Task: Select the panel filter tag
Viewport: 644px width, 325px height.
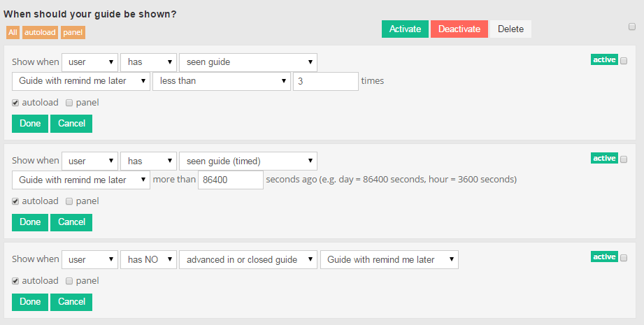Action: 72,32
